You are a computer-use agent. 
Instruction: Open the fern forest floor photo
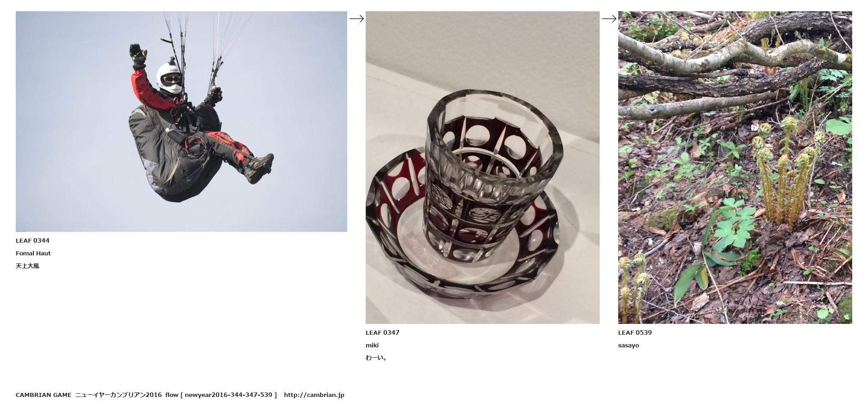point(735,167)
